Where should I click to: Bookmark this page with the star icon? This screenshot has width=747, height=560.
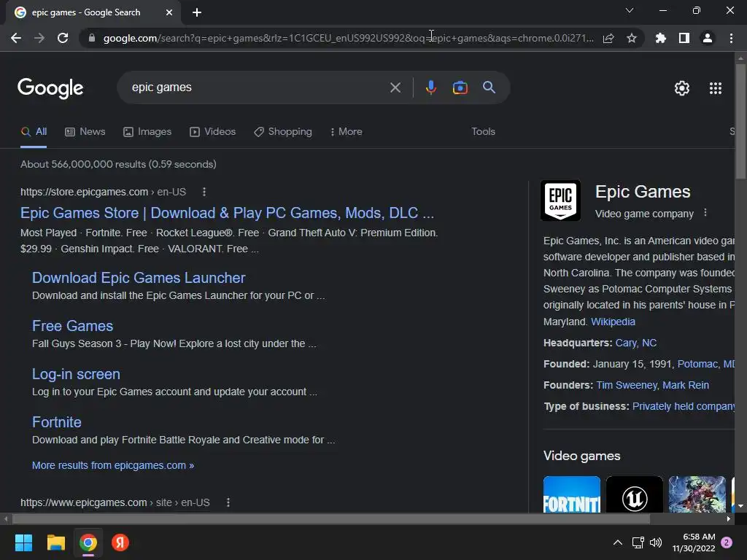coord(631,38)
